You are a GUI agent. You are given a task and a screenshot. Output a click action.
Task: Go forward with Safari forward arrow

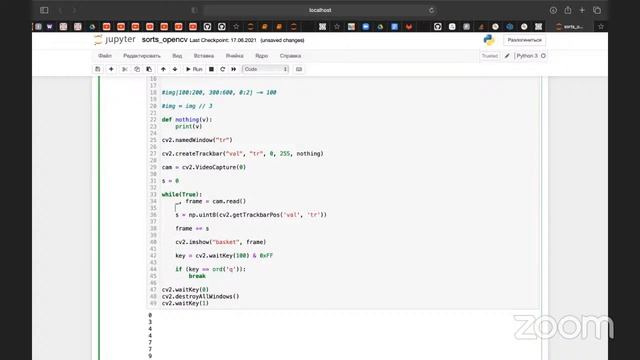[x=74, y=10]
